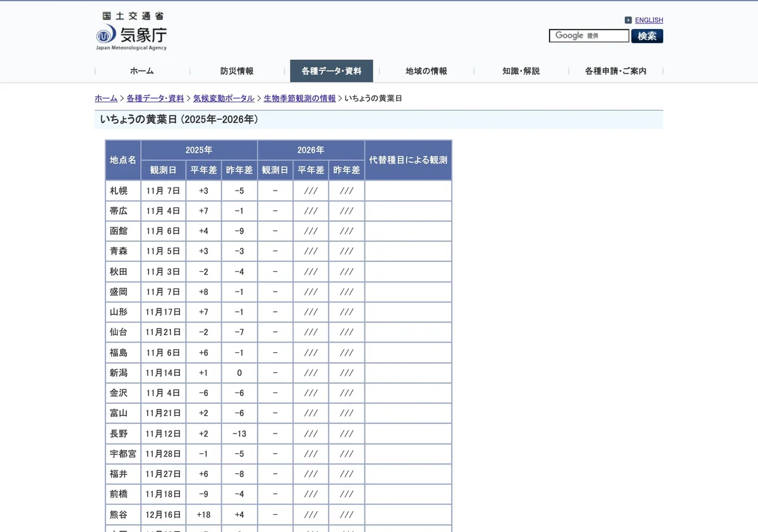The height and width of the screenshot is (532, 758).
Task: Open the 各種申請・ご案内 navigation tab
Action: click(616, 71)
